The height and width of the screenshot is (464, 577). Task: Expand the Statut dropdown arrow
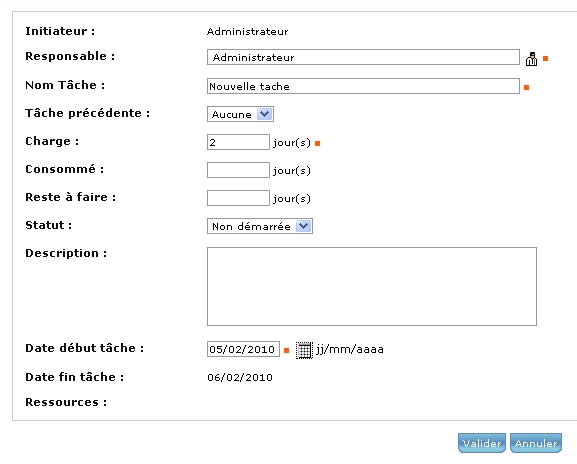303,226
